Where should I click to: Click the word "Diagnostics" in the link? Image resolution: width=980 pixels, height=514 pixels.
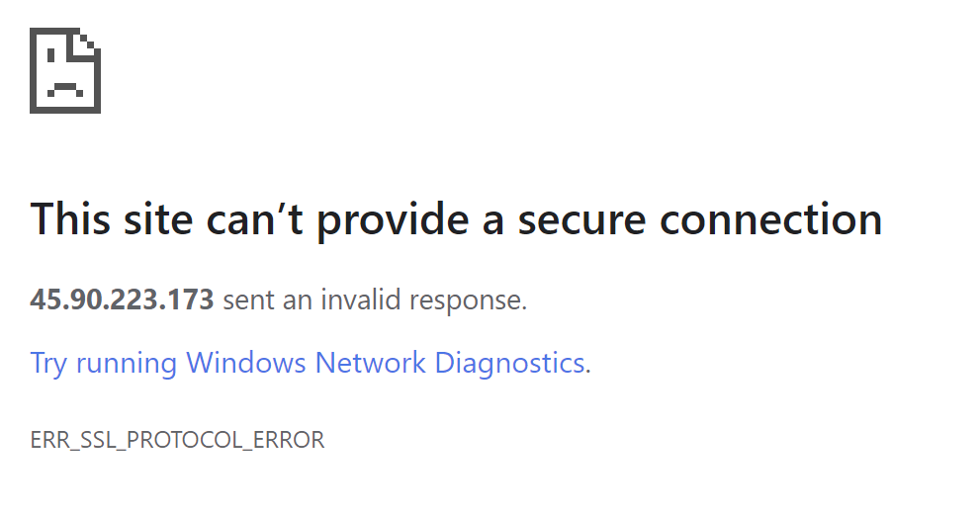510,363
